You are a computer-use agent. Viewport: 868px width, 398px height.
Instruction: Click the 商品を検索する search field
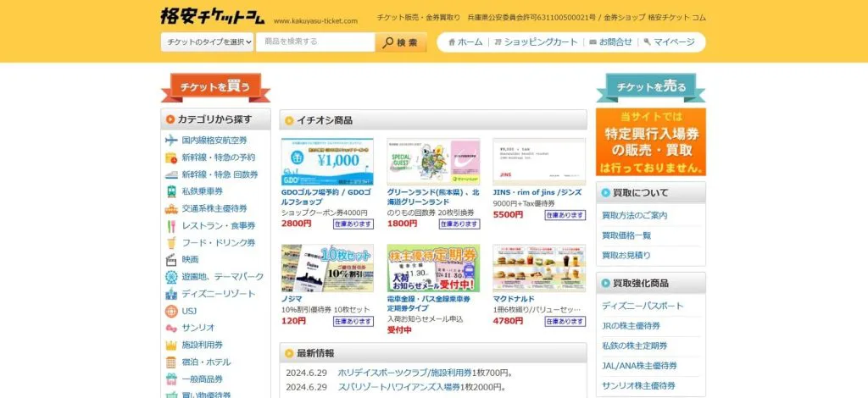(x=314, y=42)
